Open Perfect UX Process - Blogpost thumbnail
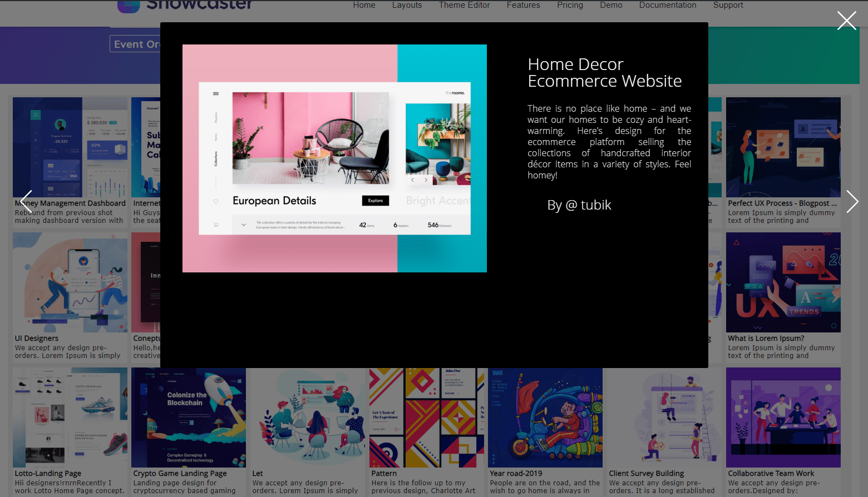 coord(783,147)
